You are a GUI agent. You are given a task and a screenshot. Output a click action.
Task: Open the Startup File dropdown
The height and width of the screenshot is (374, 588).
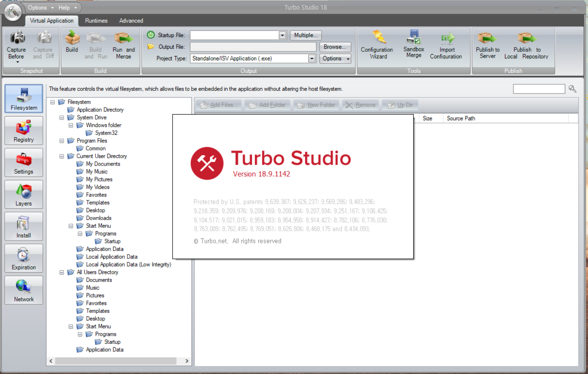282,35
